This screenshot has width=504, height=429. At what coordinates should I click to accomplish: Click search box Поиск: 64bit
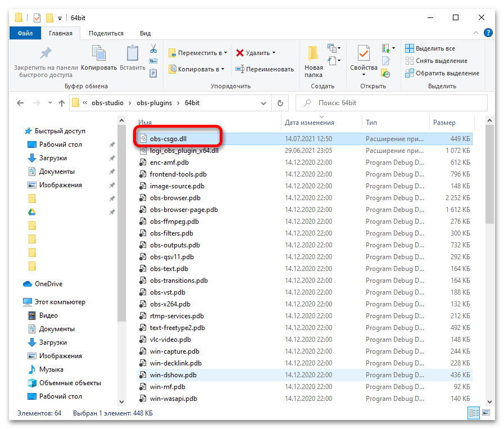(392, 103)
